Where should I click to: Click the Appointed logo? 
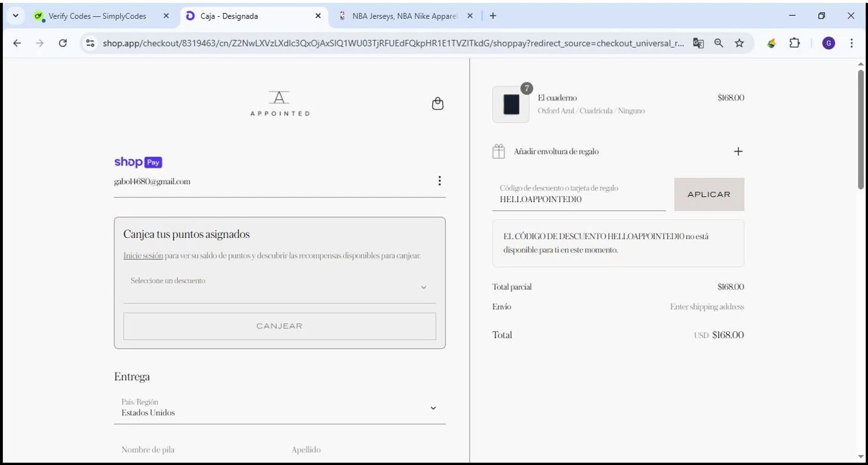coord(280,104)
